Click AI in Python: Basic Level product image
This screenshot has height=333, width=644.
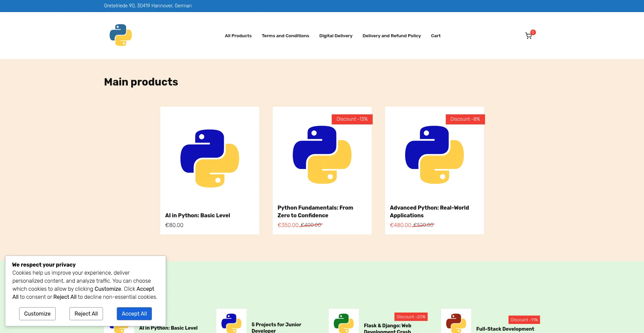pyautogui.click(x=210, y=158)
